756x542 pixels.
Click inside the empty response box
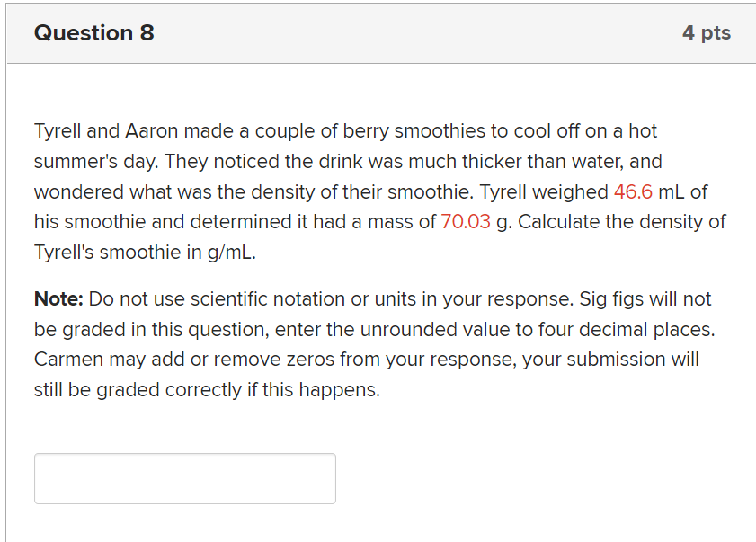tap(184, 478)
